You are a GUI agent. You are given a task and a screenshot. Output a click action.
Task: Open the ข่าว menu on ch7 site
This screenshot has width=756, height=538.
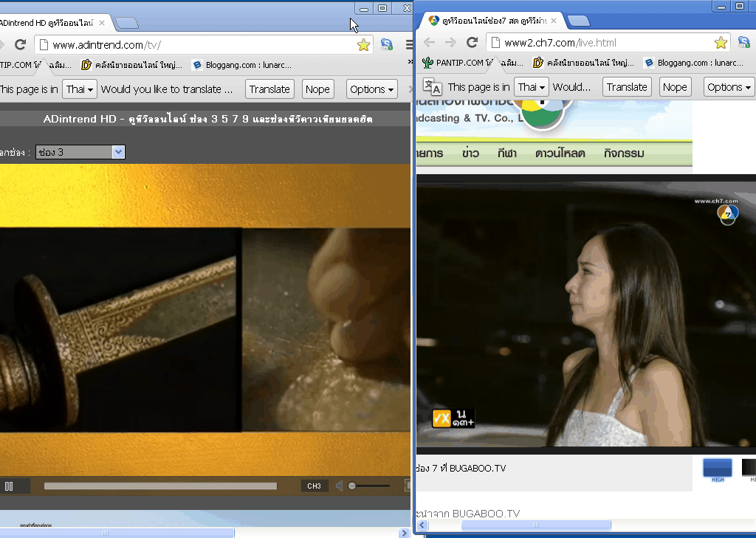tap(470, 154)
